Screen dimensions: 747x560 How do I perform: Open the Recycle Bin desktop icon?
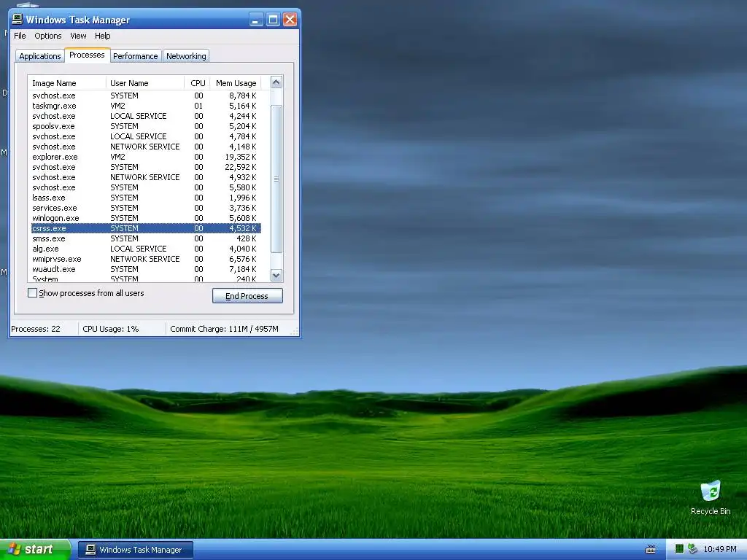click(x=711, y=497)
